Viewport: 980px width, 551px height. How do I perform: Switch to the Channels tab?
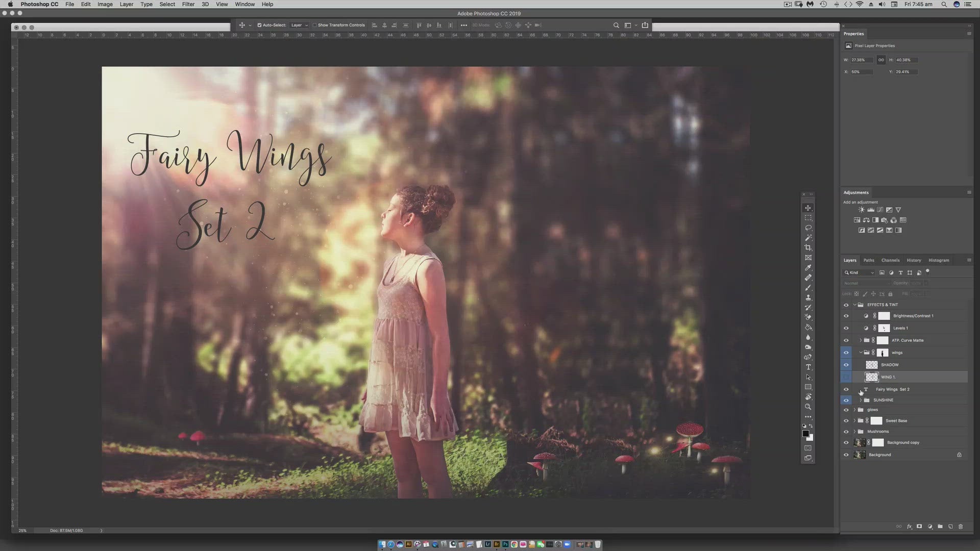coord(890,260)
